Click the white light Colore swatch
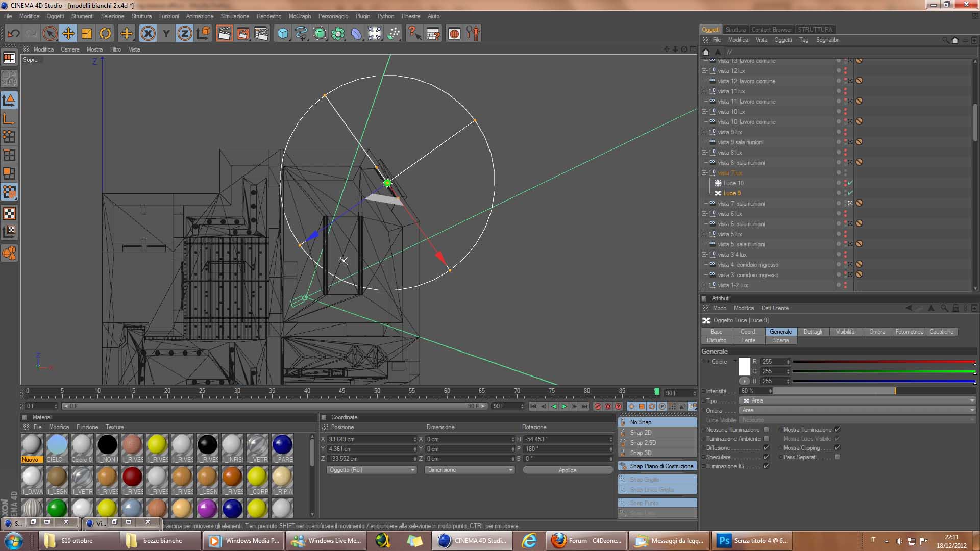Viewport: 980px width, 551px height. tap(744, 366)
